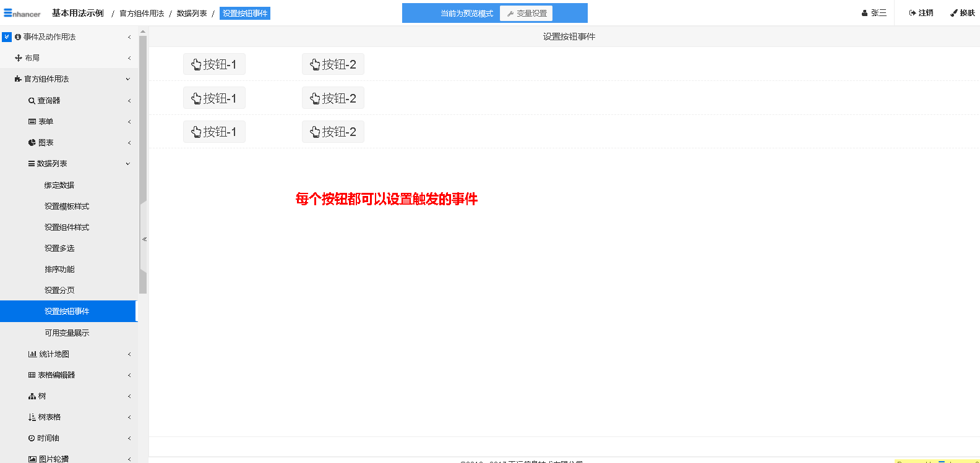Viewport: 980px width, 463px height.
Task: Collapse the 数据列表 submenu chevron
Action: pyautogui.click(x=128, y=164)
